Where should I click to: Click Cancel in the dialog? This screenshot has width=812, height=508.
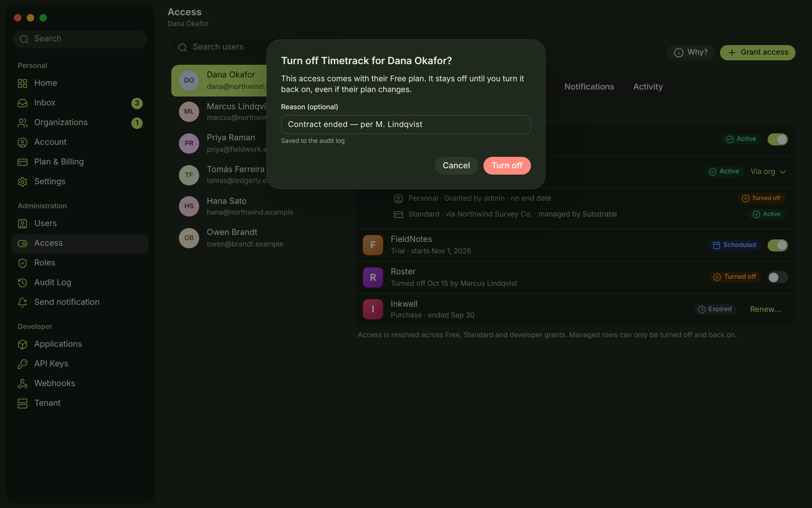tap(456, 166)
